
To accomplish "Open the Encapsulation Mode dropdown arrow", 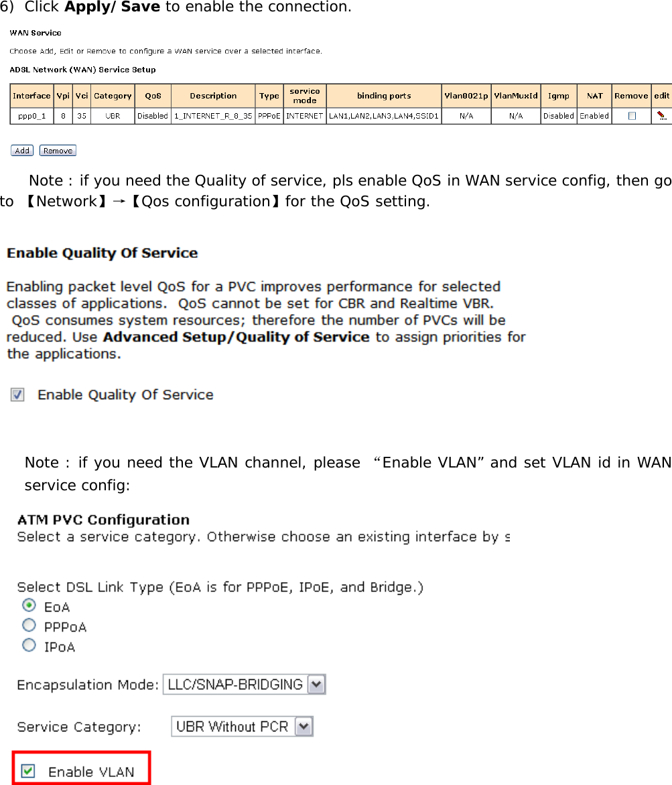I will coord(315,684).
